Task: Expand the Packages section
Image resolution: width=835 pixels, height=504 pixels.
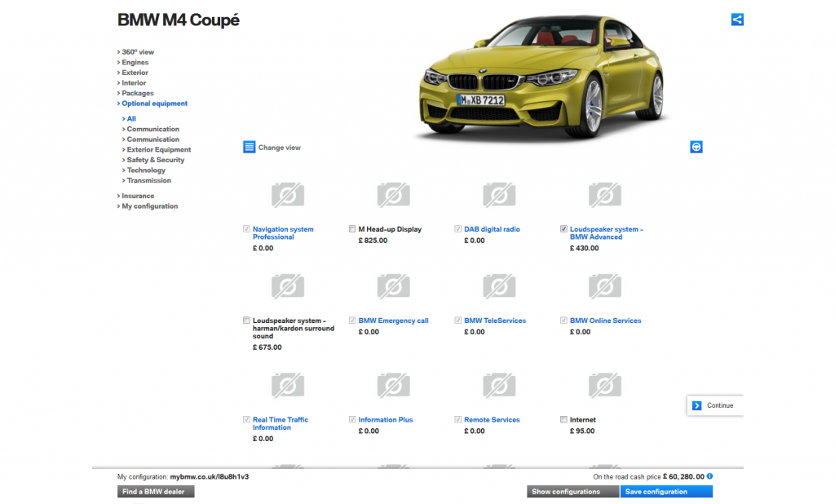Action: click(x=137, y=93)
